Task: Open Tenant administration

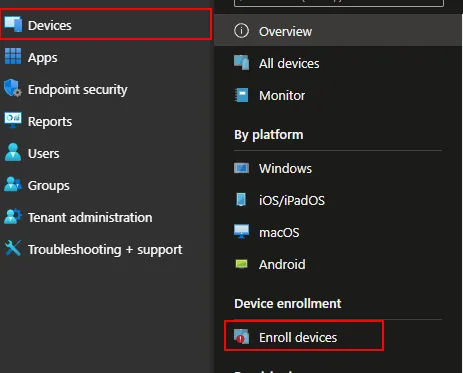Action: pyautogui.click(x=90, y=217)
